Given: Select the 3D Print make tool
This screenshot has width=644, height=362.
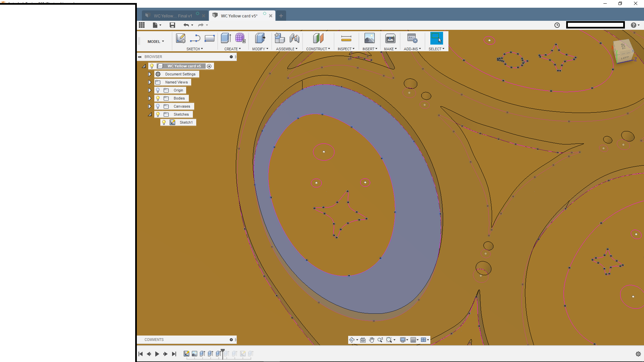Looking at the screenshot, I should coord(390,38).
